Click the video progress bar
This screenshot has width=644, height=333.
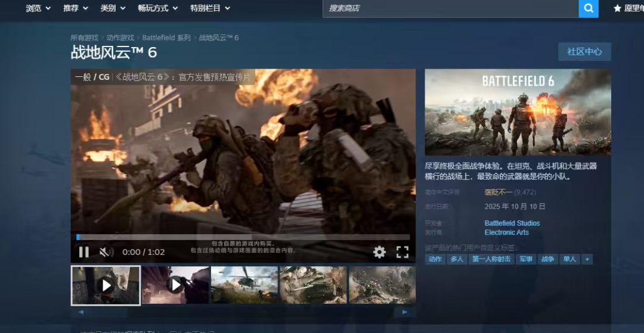(243, 237)
